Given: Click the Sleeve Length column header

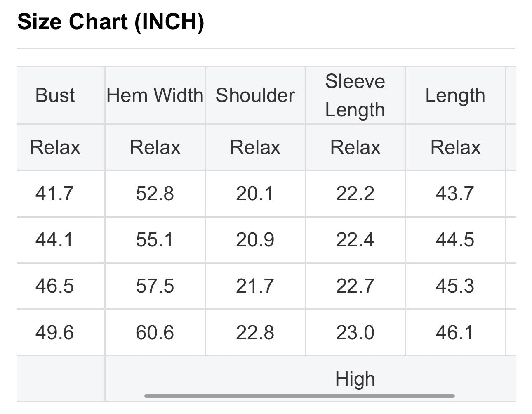Looking at the screenshot, I should click(355, 95).
